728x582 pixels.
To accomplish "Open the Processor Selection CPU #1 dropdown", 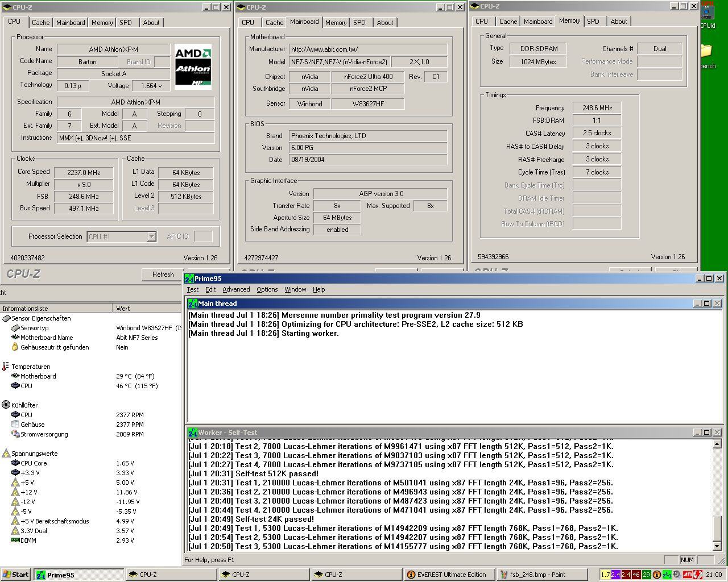I will [x=151, y=236].
